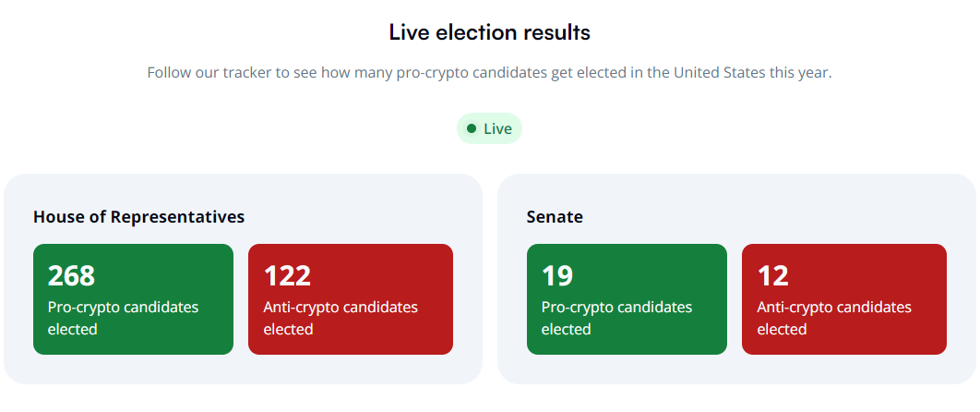Click Senate 'Pro-crypto candidates elected' label
The image size is (980, 412).
pyautogui.click(x=616, y=318)
